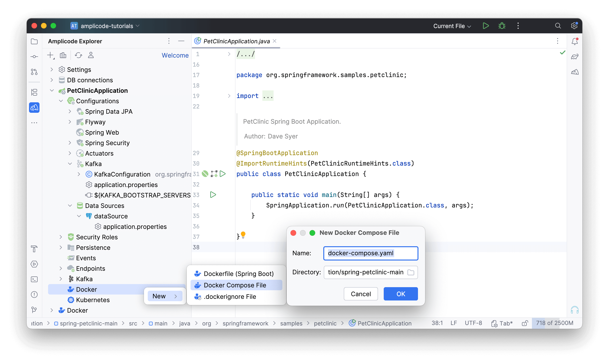Open the Commit tool window icon
Viewport: 609px width, 364px height.
pyautogui.click(x=34, y=57)
